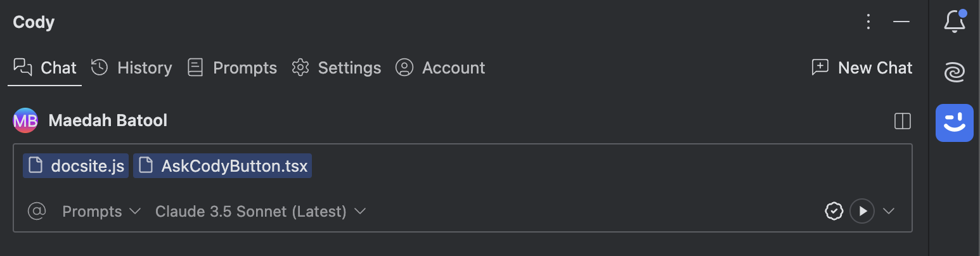Open the Prompts dropdown in input box

coord(101,211)
